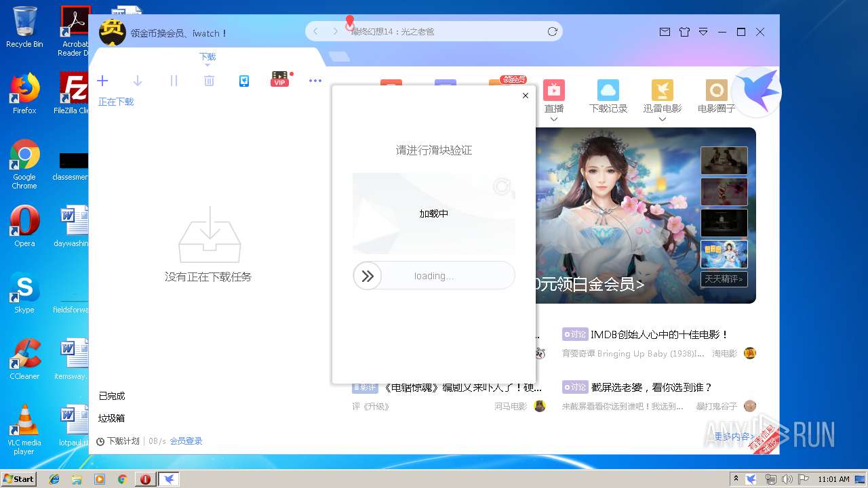Screen dimensions: 868x488
Task: Click the 淘电影 author avatar
Action: [x=749, y=353]
